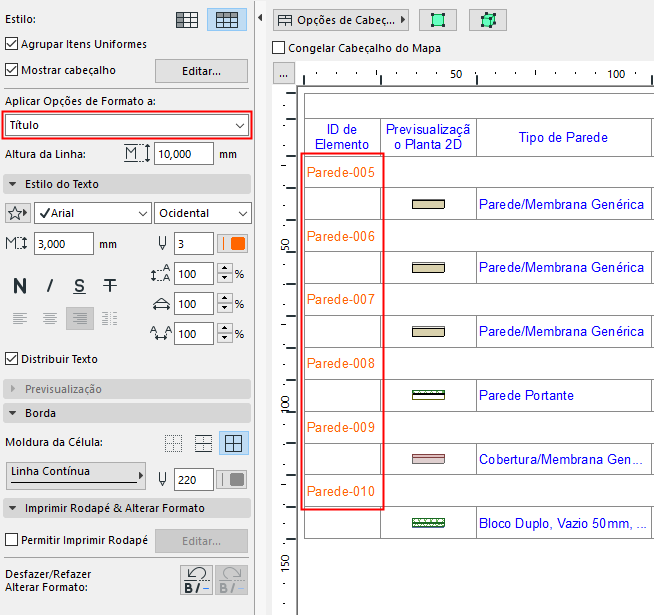This screenshot has height=615, width=654.
Task: Select Parede-008 title cell
Action: (341, 363)
